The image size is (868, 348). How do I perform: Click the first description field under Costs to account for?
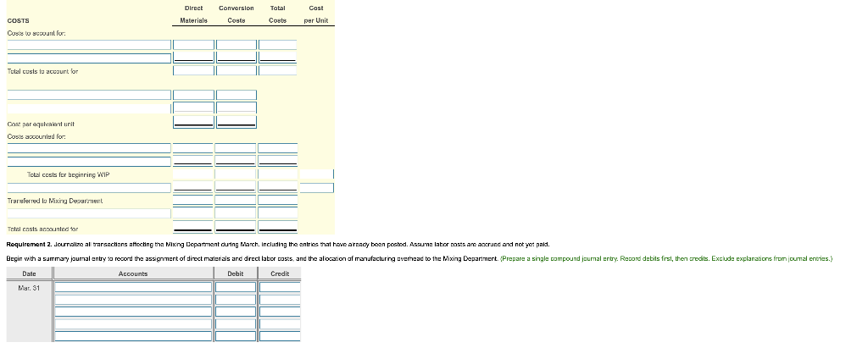(89, 45)
